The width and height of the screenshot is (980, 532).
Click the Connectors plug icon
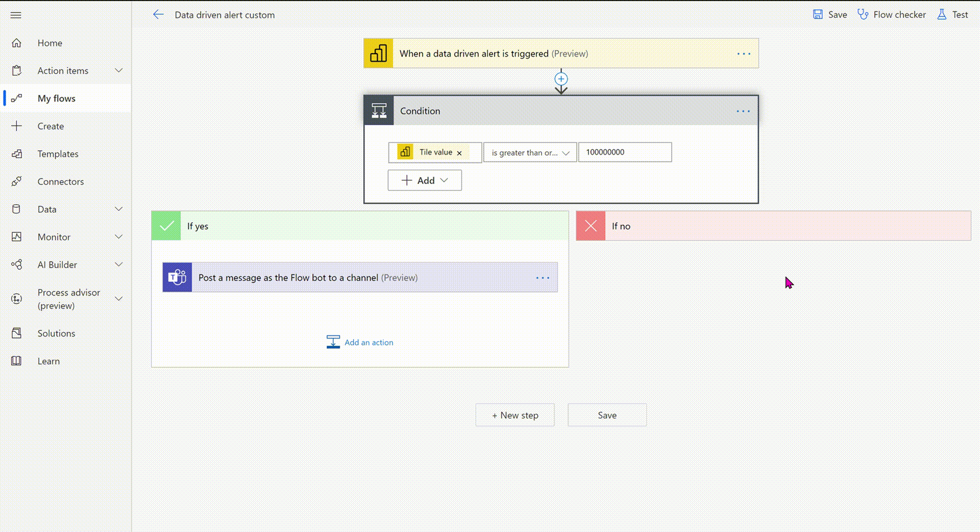[x=16, y=181]
